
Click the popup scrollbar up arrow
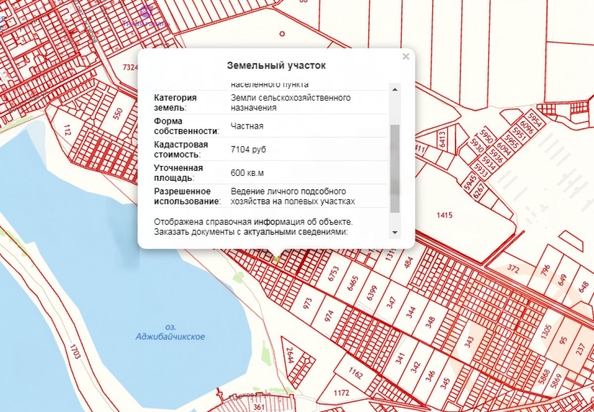(x=394, y=89)
